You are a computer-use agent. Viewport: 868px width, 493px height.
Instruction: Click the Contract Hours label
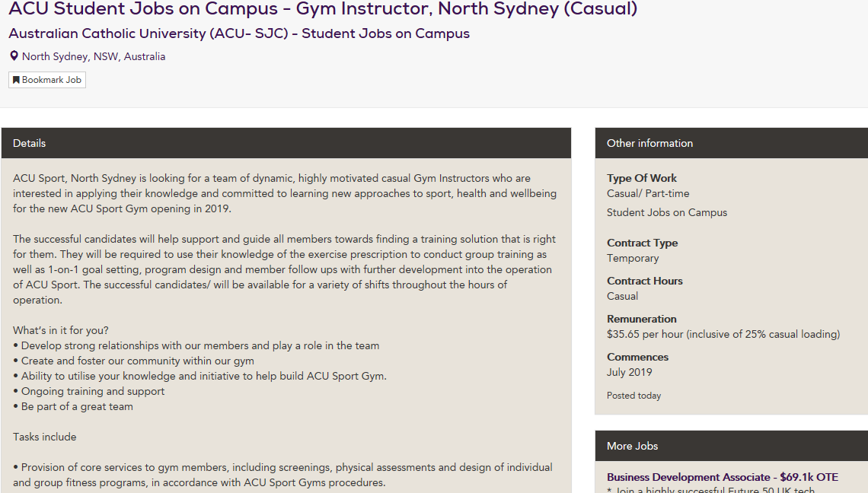[645, 281]
